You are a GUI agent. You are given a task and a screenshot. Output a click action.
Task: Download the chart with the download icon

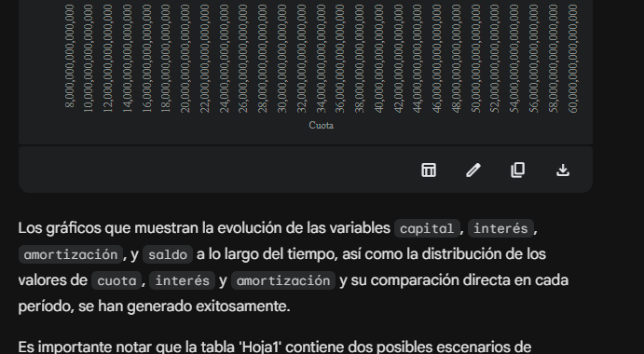point(563,170)
